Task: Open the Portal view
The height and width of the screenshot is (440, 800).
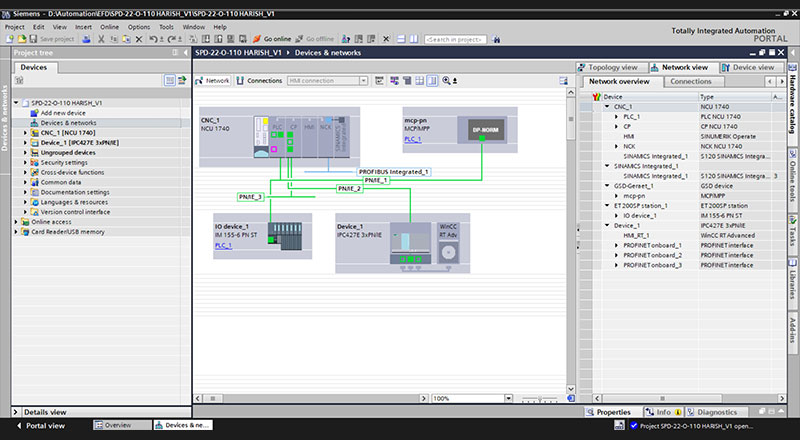Action: (41, 425)
